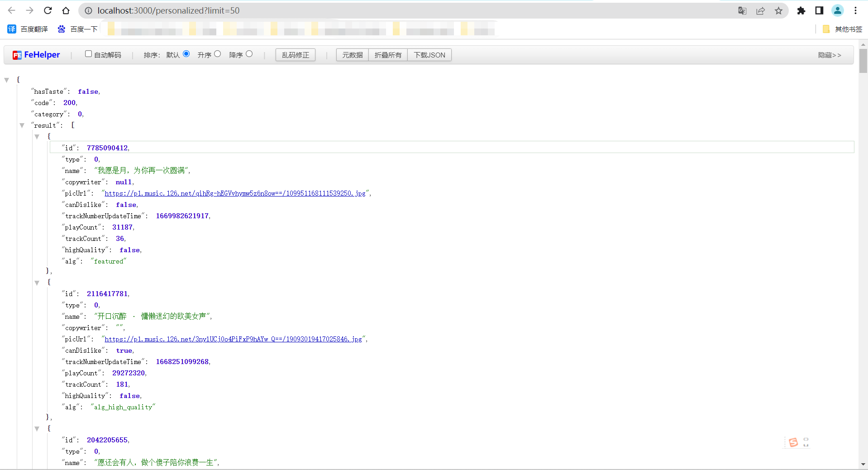
Task: Open the translate page icon
Action: coord(742,10)
